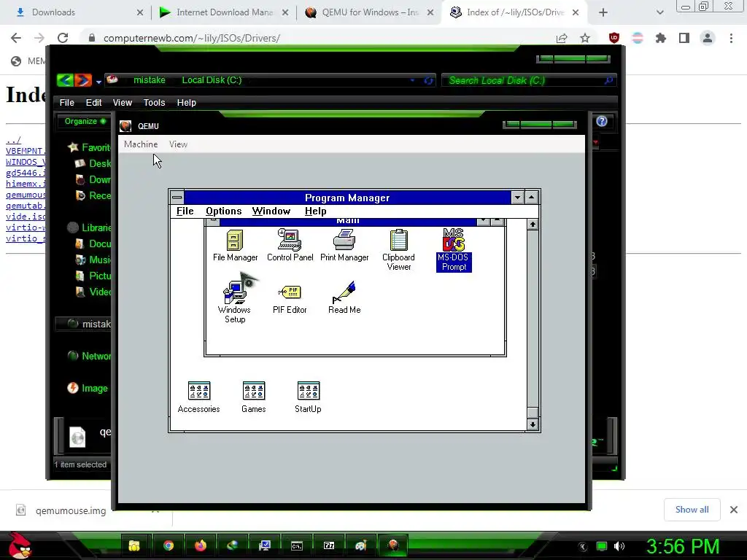The width and height of the screenshot is (747, 560).
Task: Click Program Manager maximize up-arrow button
Action: click(531, 197)
